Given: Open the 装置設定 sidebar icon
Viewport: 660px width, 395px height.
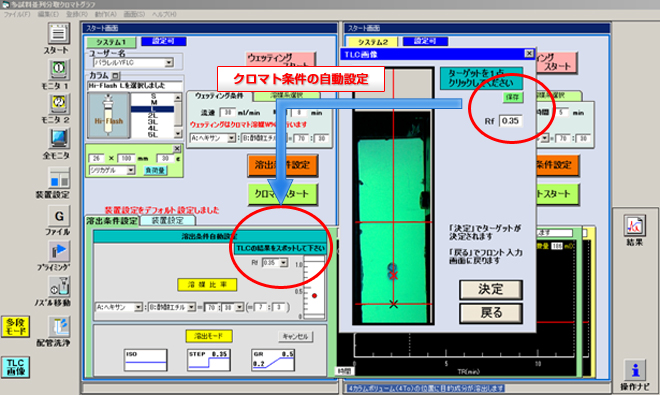Looking at the screenshot, I should click(x=59, y=177).
